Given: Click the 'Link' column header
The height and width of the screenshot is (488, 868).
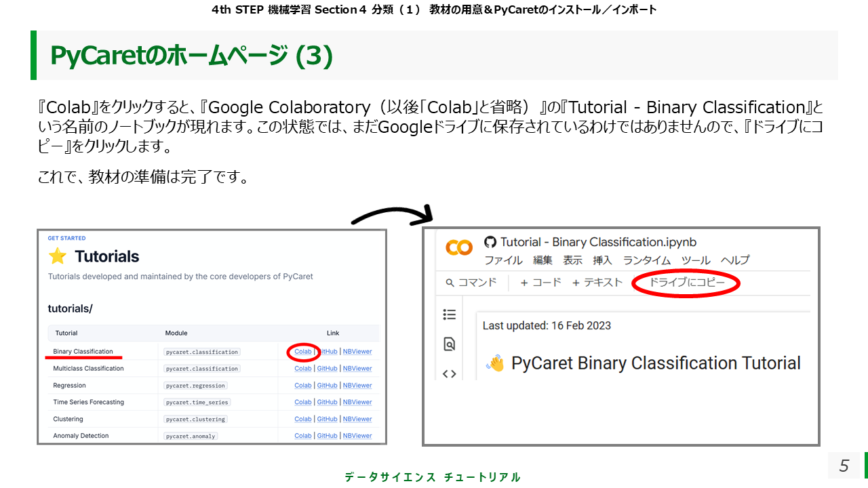Looking at the screenshot, I should [333, 333].
